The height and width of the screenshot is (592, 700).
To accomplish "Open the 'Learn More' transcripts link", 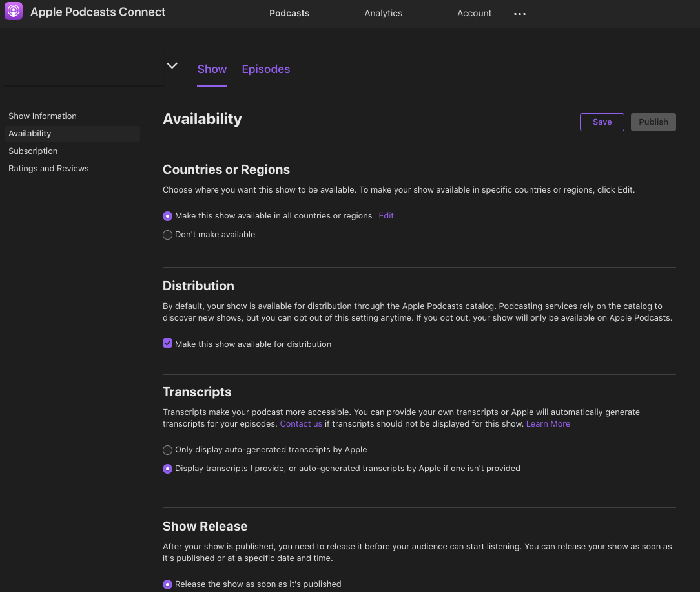I will click(548, 423).
